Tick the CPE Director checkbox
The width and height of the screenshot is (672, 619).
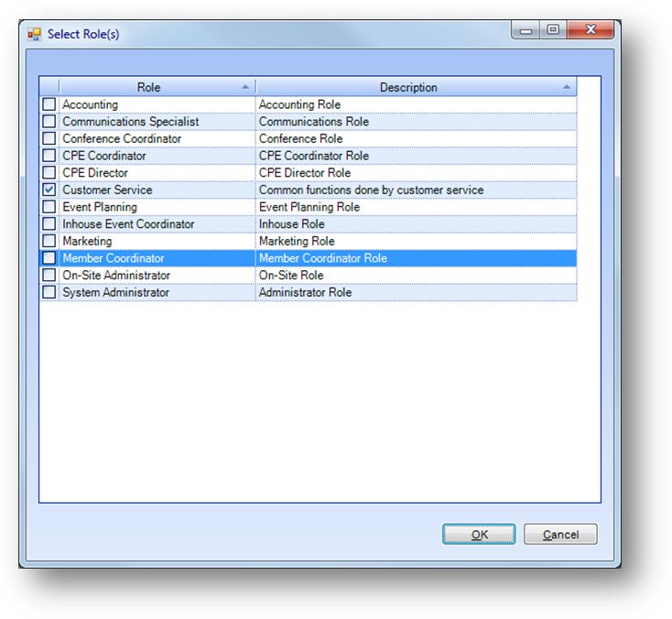tap(49, 173)
